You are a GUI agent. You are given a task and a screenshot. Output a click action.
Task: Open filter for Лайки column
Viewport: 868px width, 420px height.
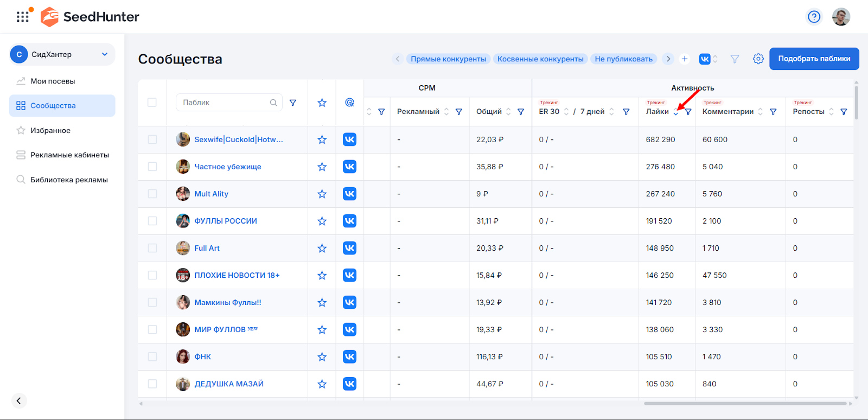(x=688, y=112)
